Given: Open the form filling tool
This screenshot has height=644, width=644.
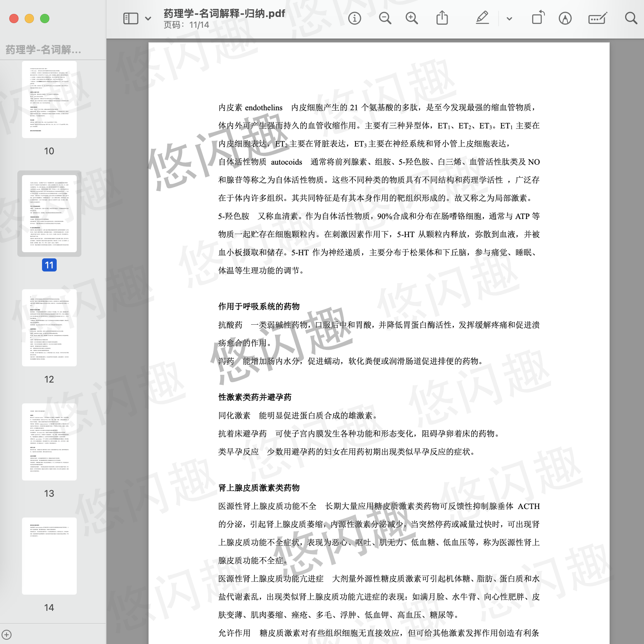Looking at the screenshot, I should coord(597,19).
